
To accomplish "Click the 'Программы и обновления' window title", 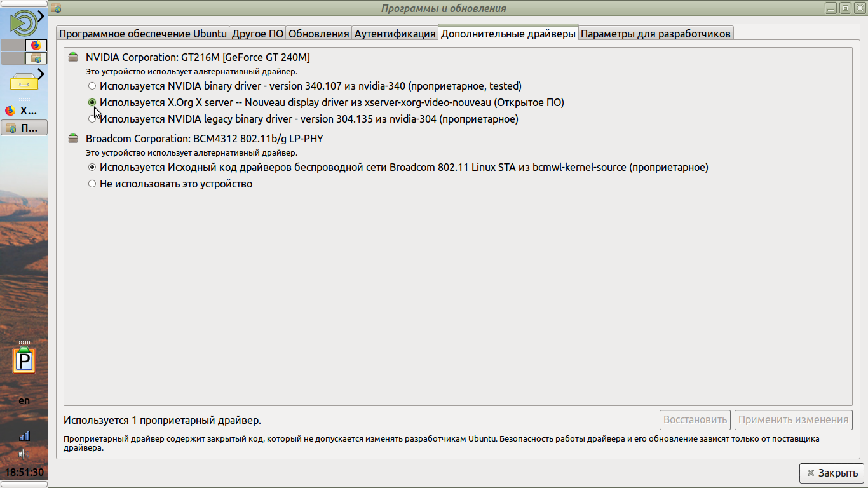I will [444, 8].
